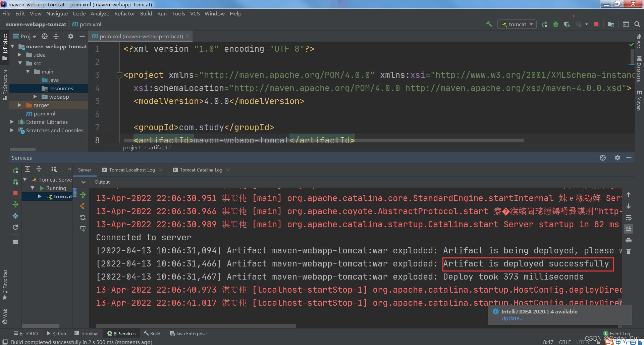Collapse all services tree nodes
This screenshot has width=644, height=345.
tap(39, 169)
